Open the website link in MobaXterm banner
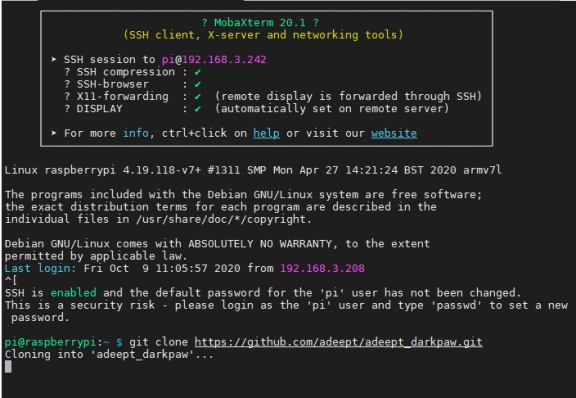 coord(394,133)
